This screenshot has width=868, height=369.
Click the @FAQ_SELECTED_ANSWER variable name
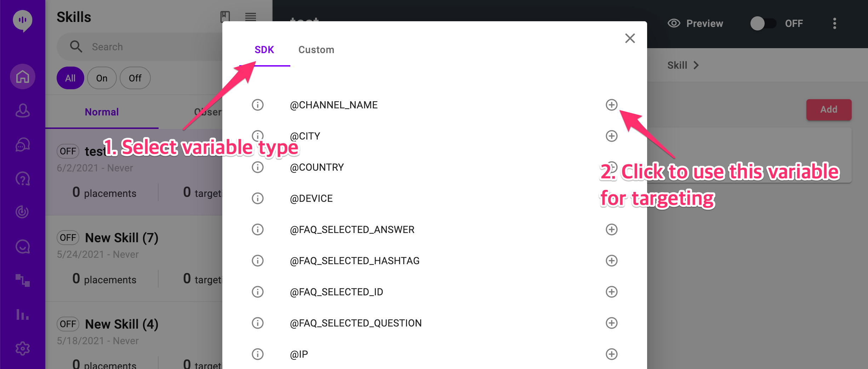point(352,229)
